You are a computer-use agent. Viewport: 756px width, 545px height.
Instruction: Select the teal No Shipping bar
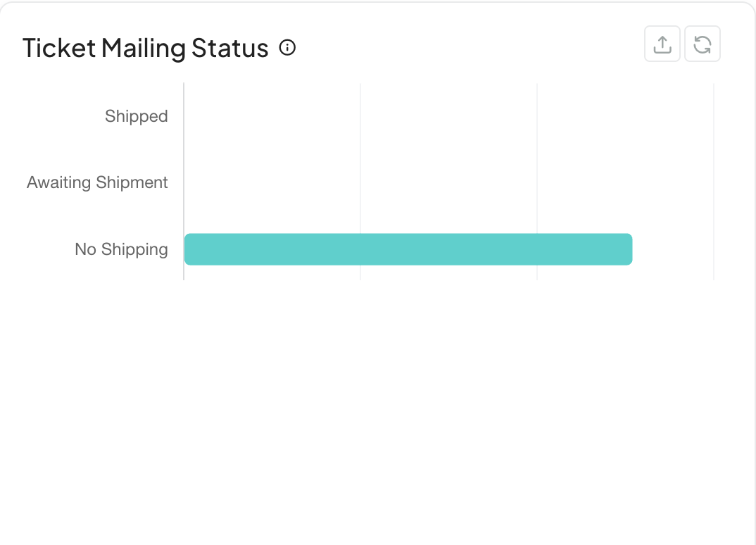pyautogui.click(x=408, y=249)
